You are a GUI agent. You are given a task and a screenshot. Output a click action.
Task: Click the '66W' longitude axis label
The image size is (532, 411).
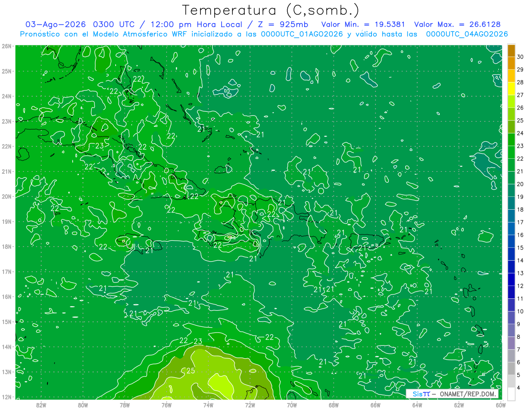[376, 405]
